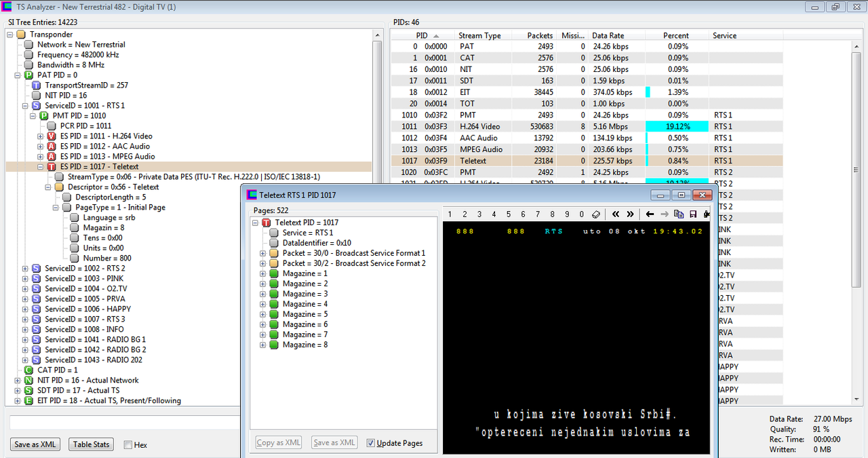Viewport: 868px width, 458px height.
Task: Open Table Stats
Action: 92,444
